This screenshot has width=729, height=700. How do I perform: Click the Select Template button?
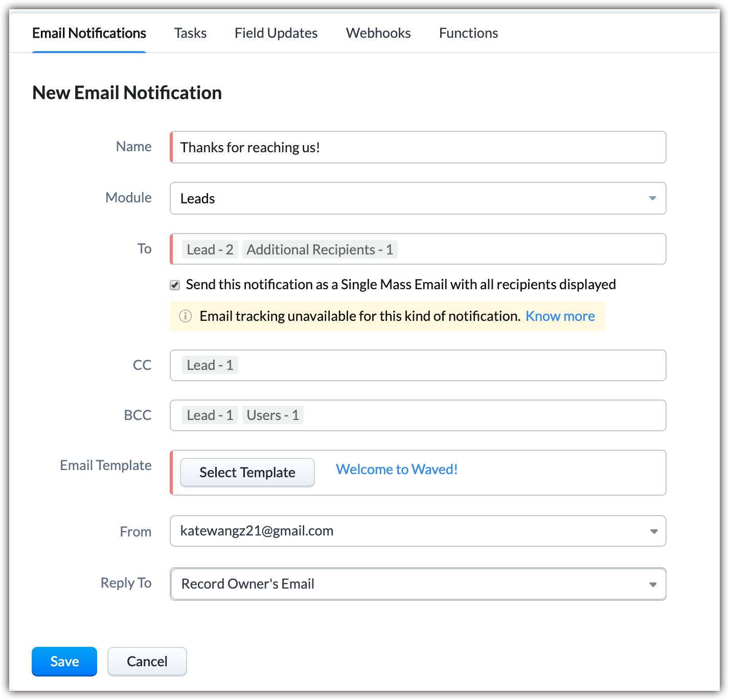pos(247,473)
